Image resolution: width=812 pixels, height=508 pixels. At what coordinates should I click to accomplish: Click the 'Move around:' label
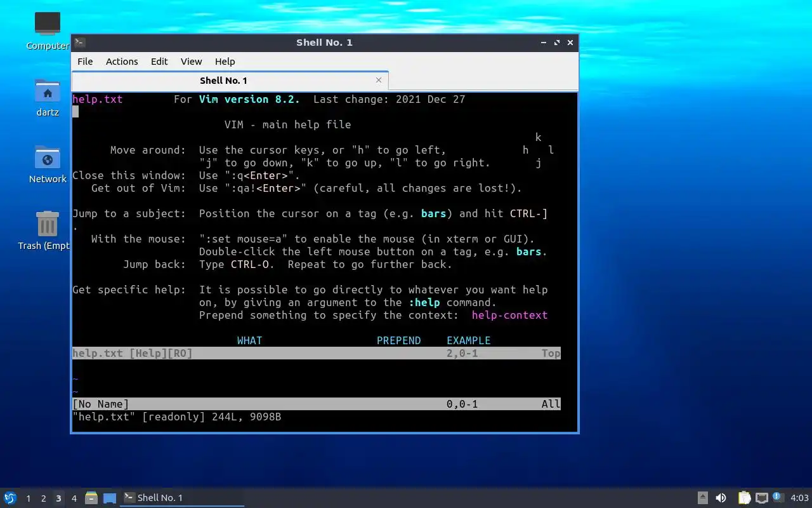[148, 150]
